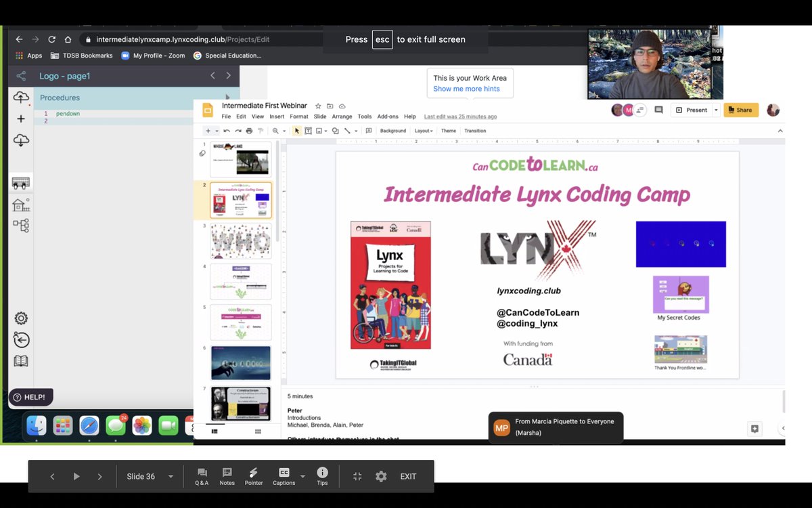Open Slide menu in Google Slides
812x508 pixels.
(320, 117)
